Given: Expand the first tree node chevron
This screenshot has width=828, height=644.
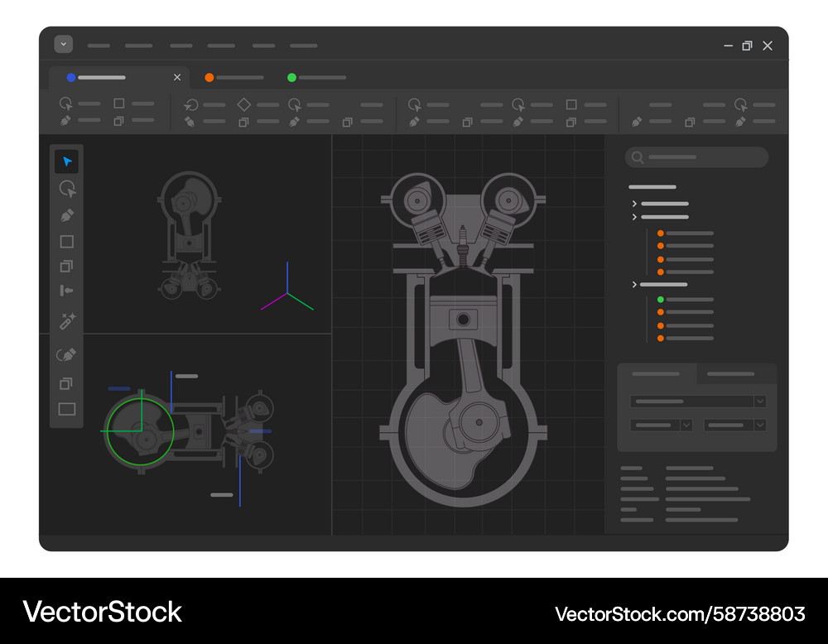Looking at the screenshot, I should (635, 204).
